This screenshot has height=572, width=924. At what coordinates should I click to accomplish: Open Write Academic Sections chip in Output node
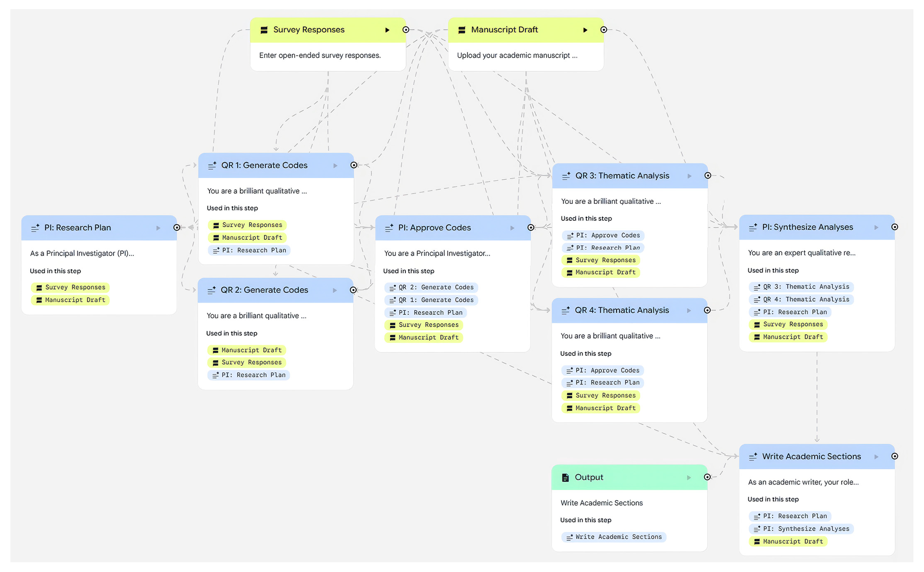614,537
